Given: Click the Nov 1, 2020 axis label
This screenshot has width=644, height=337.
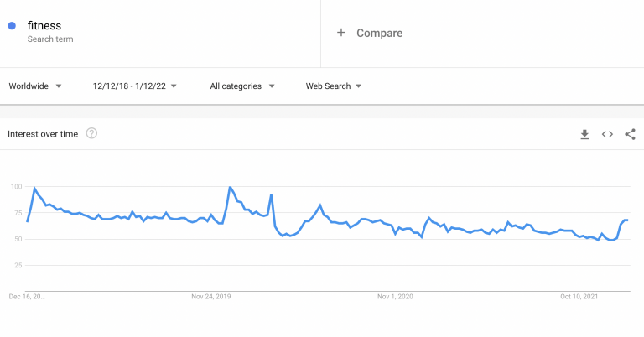Looking at the screenshot, I should [395, 297].
